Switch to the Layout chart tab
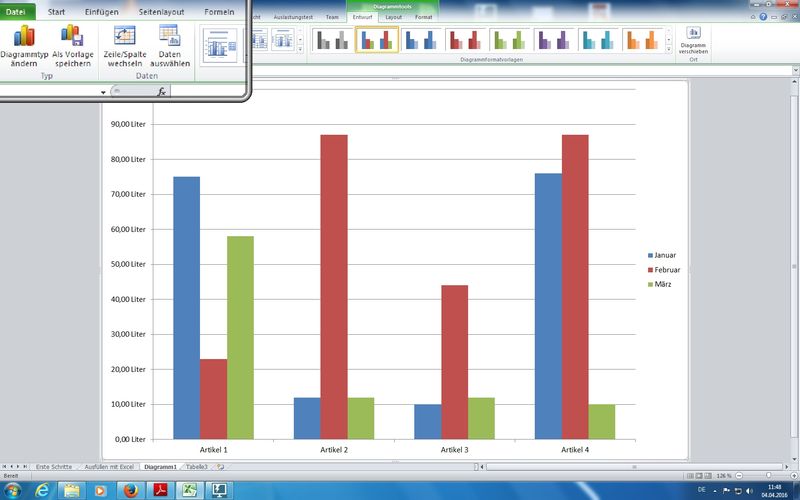The width and height of the screenshot is (800, 500). pyautogui.click(x=393, y=17)
